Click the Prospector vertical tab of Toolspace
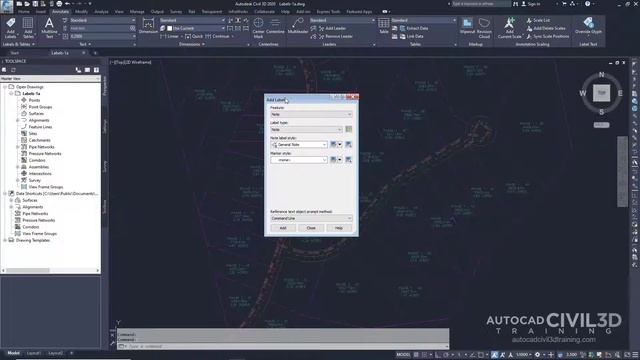 pos(104,86)
